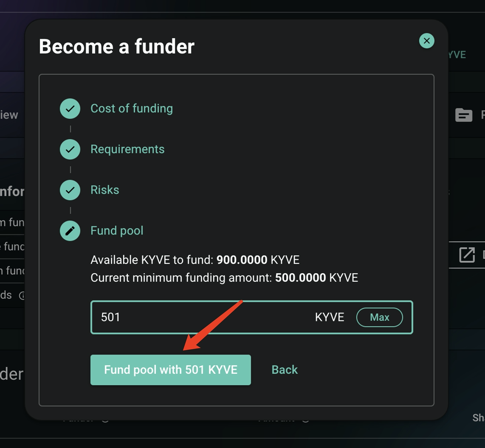Screen dimensions: 485x448
Task: Click the external link icon at right edge
Action: [467, 255]
